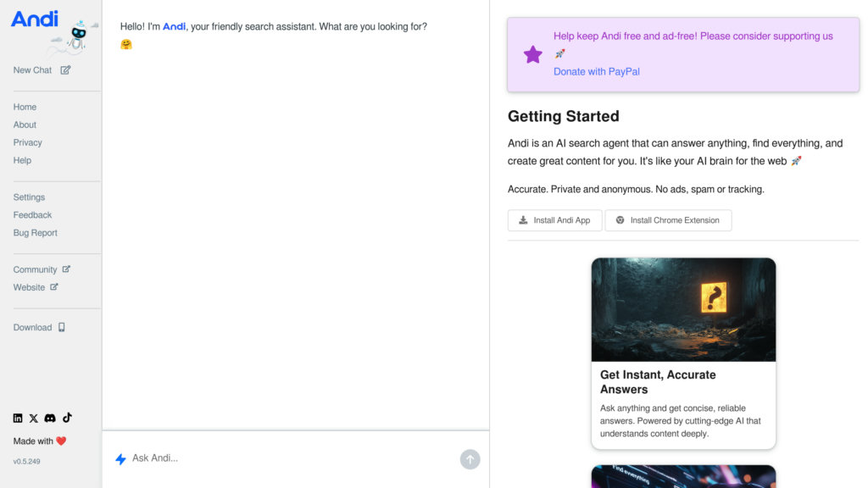This screenshot has width=868, height=488.
Task: Click the partially visible 'Find everything' card image
Action: 683,476
